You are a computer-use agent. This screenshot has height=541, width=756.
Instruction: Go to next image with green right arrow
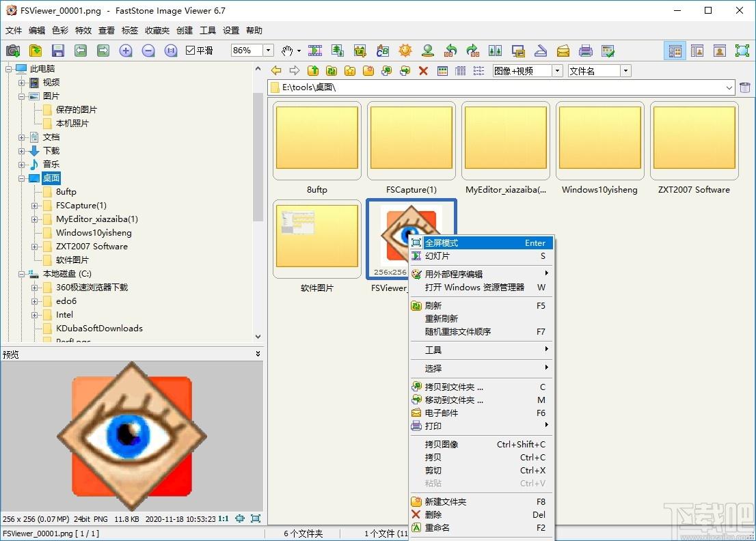pyautogui.click(x=103, y=51)
